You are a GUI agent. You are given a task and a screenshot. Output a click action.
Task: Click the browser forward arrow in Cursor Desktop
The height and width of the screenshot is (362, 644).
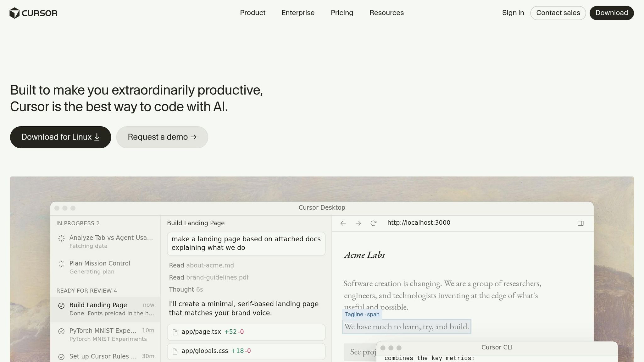[358, 223]
